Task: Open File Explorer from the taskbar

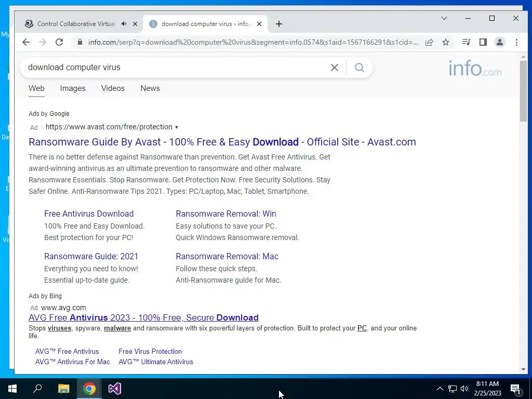Action: (63, 389)
